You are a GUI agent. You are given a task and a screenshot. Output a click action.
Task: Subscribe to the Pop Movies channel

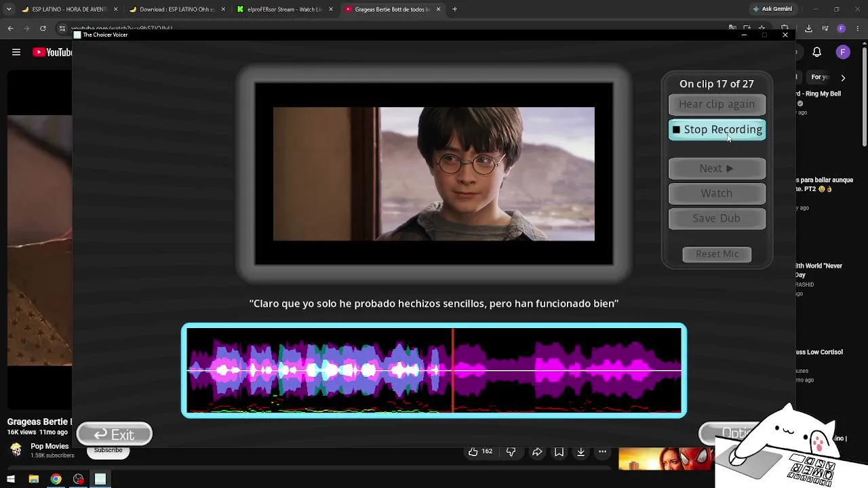pos(108,451)
